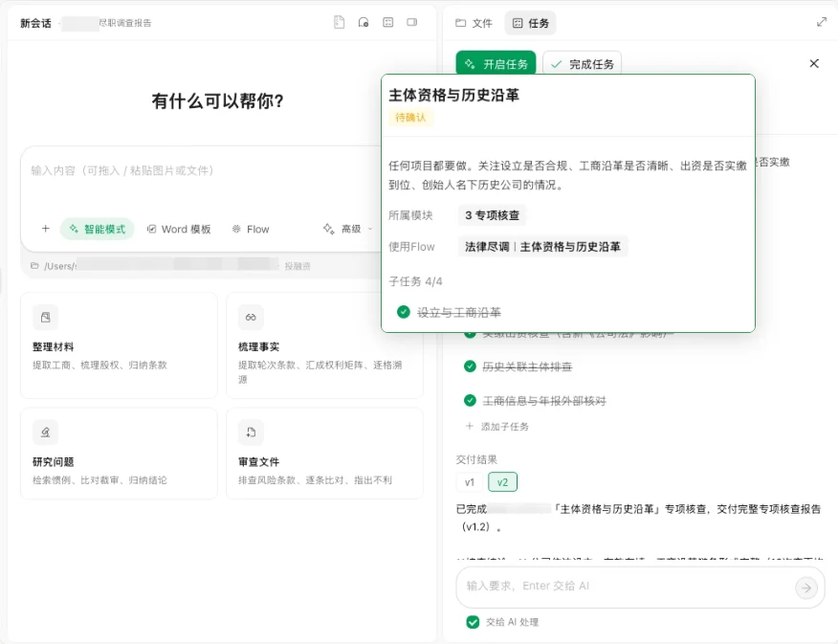Expand the right panel to full size
This screenshot has height=644, width=838.
click(x=822, y=22)
